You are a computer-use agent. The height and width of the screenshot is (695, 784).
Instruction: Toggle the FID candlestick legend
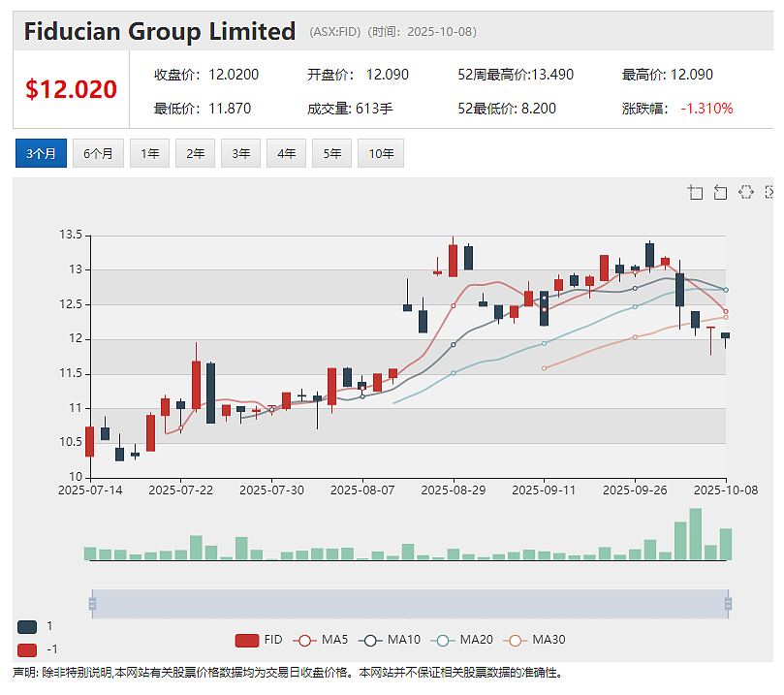259,640
